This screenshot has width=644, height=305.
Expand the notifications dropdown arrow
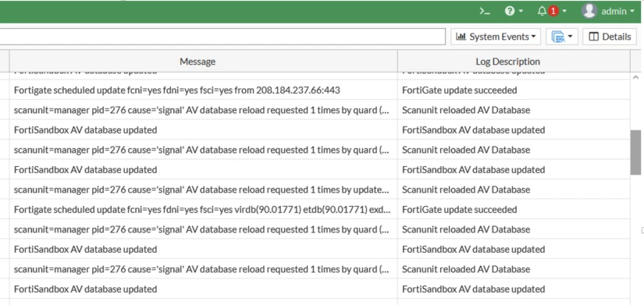tap(564, 11)
